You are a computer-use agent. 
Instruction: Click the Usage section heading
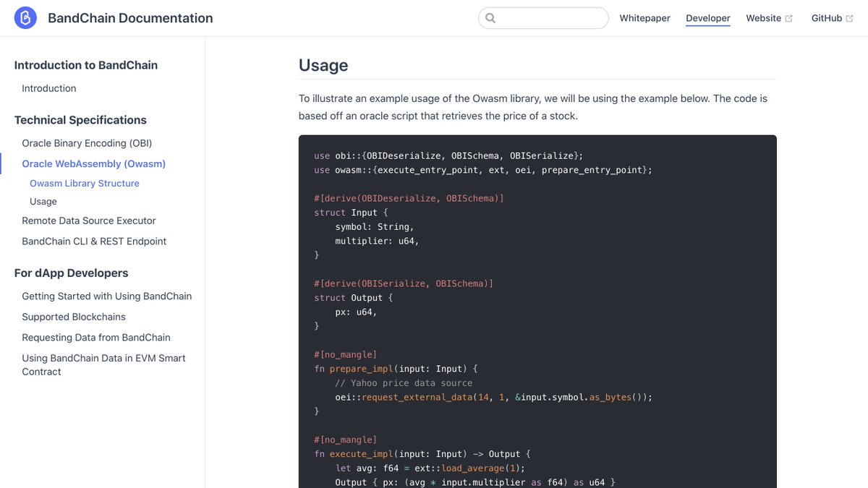point(323,65)
